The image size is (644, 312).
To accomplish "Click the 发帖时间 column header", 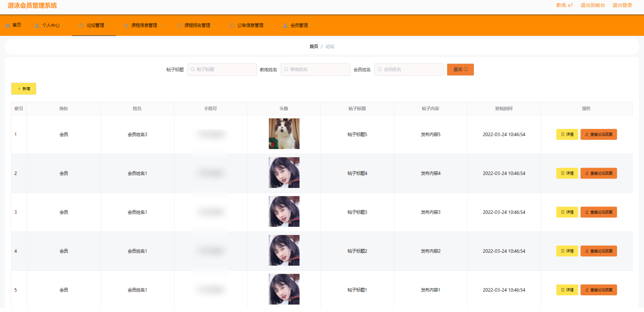I will (x=504, y=109).
